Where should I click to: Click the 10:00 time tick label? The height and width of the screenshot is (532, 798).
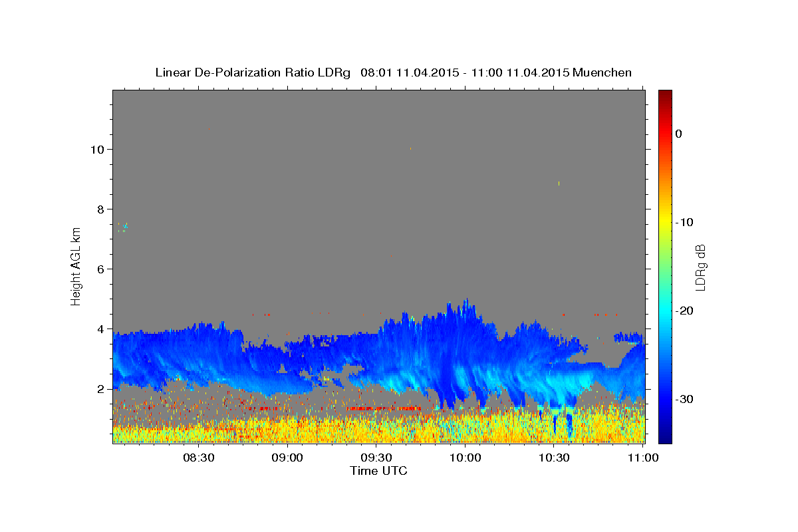[465, 458]
